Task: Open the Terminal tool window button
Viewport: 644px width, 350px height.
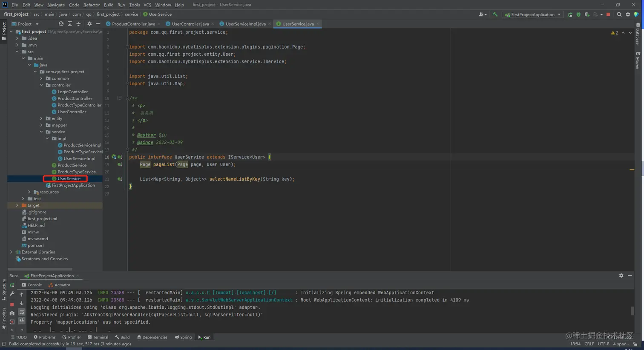Action: (x=98, y=337)
